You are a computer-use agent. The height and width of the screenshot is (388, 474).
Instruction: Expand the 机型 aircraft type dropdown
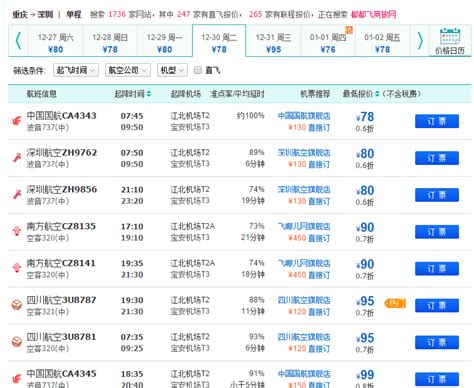[x=172, y=70]
